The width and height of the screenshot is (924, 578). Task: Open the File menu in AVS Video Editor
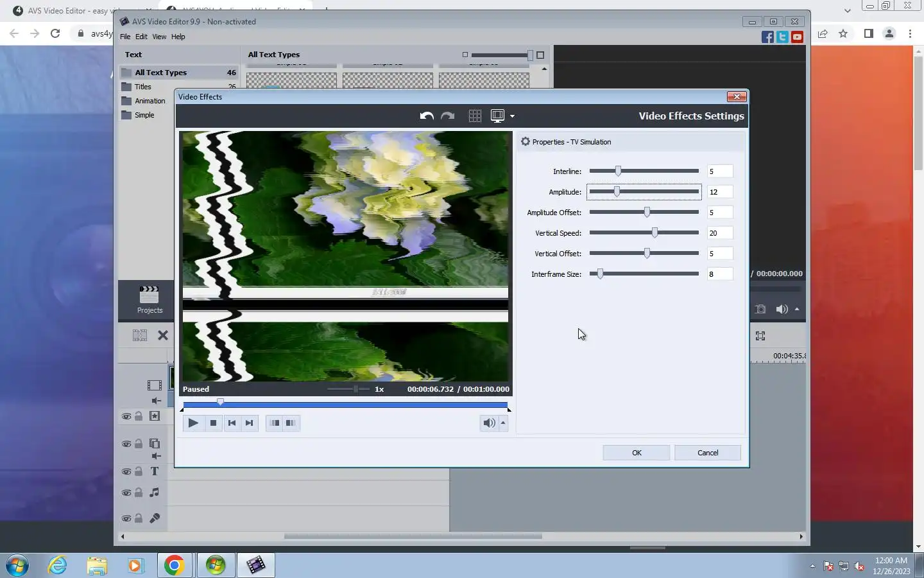tap(125, 37)
